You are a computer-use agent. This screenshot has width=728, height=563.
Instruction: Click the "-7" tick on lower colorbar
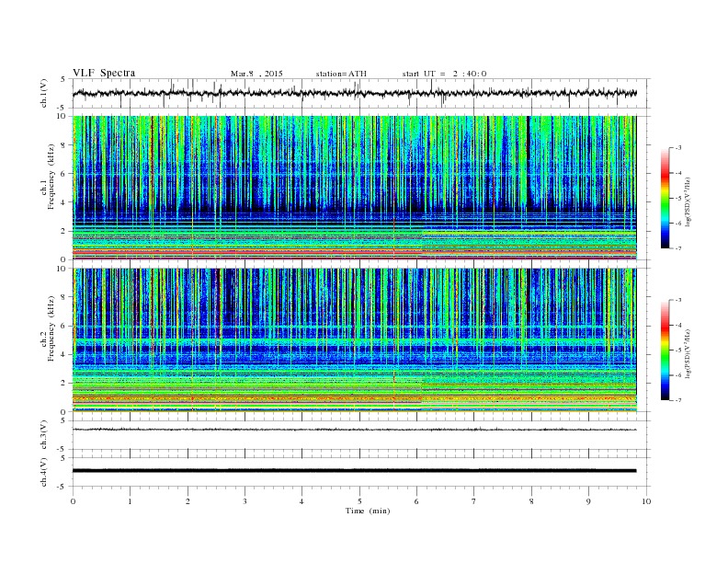tap(678, 400)
